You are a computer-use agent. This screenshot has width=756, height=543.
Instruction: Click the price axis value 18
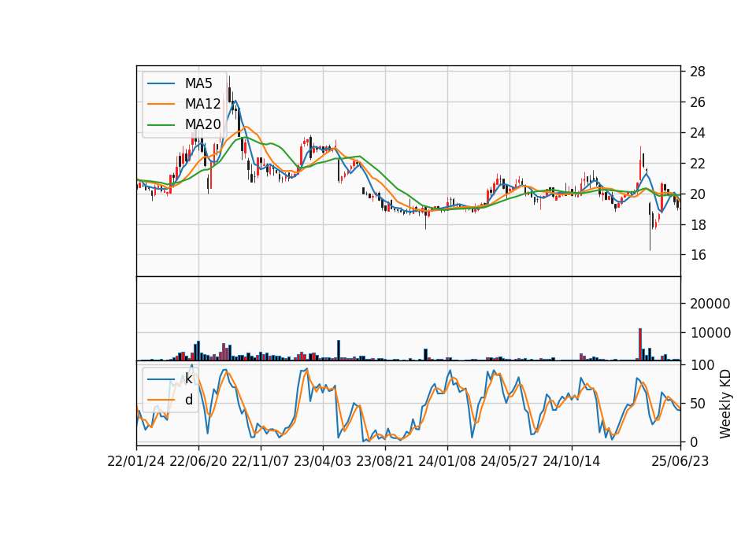698,224
